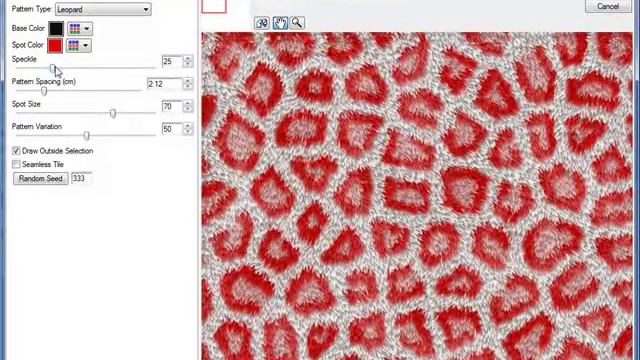This screenshot has height=360, width=640.
Task: Click the Speckle value spinner arrows
Action: pos(187,62)
